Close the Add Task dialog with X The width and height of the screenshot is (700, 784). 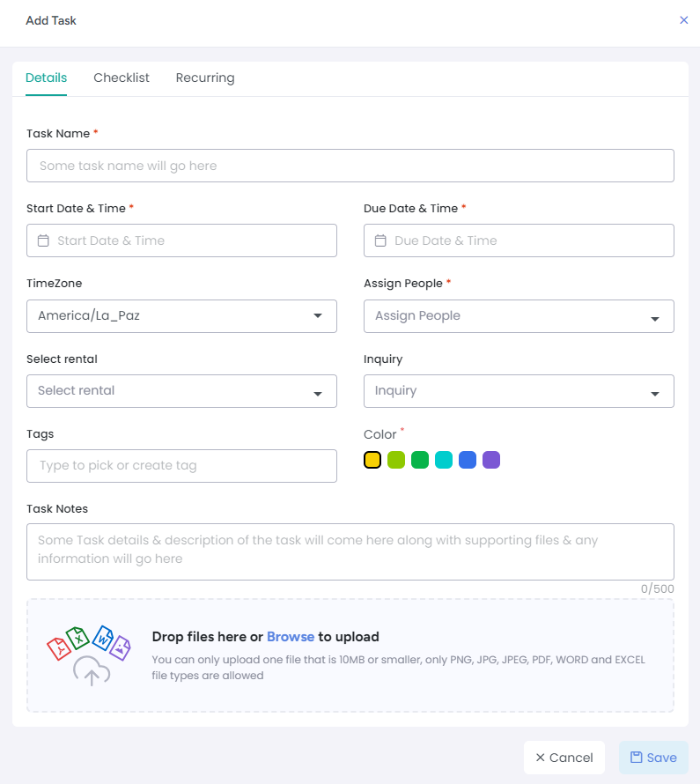click(x=684, y=20)
